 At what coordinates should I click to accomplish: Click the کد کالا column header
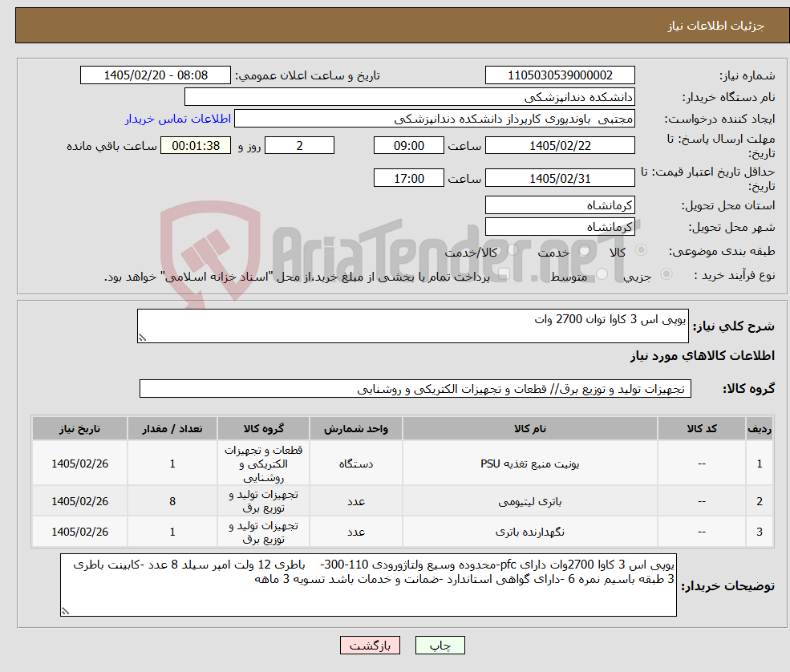[x=701, y=429]
